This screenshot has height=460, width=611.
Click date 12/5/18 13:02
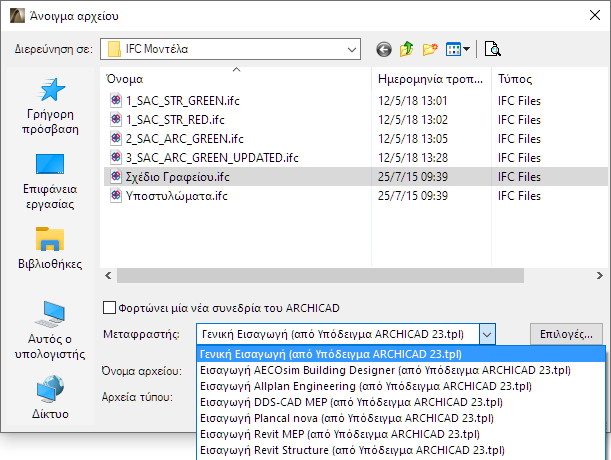pos(413,120)
